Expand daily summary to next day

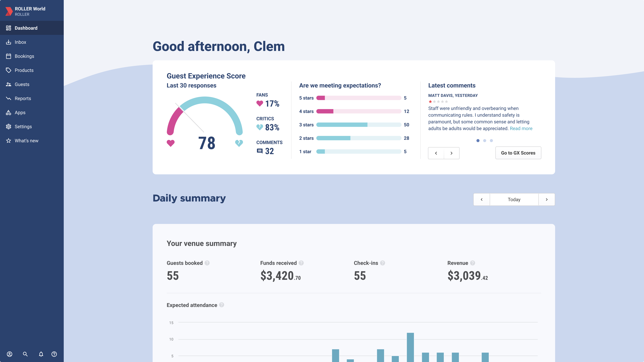[x=547, y=199]
